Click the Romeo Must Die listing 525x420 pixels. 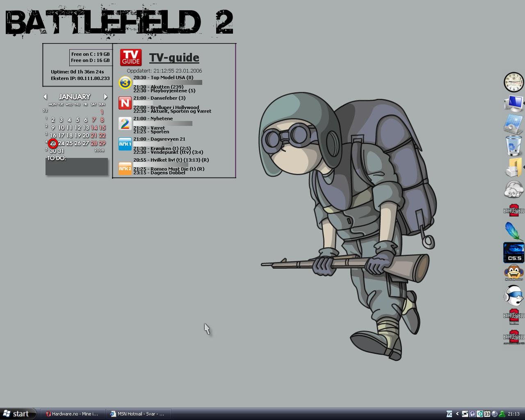[169, 169]
